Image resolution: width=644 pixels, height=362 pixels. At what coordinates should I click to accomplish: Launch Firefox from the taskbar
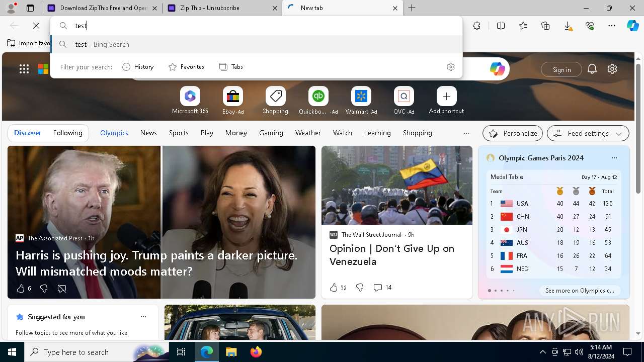click(x=256, y=352)
